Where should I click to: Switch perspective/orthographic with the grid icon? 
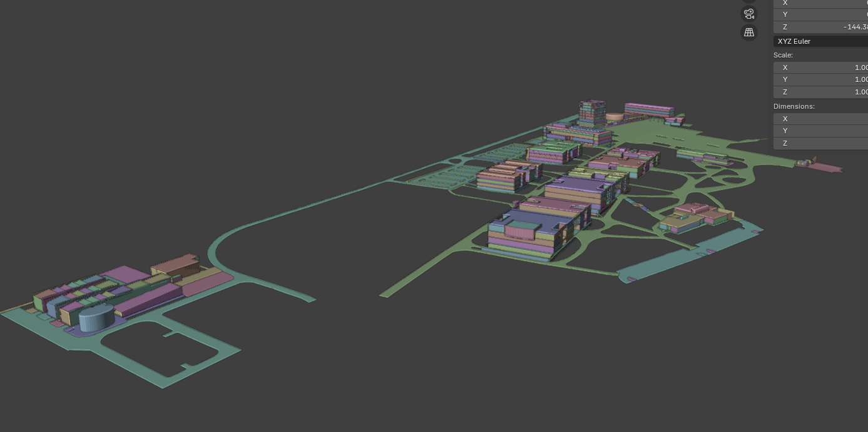748,33
